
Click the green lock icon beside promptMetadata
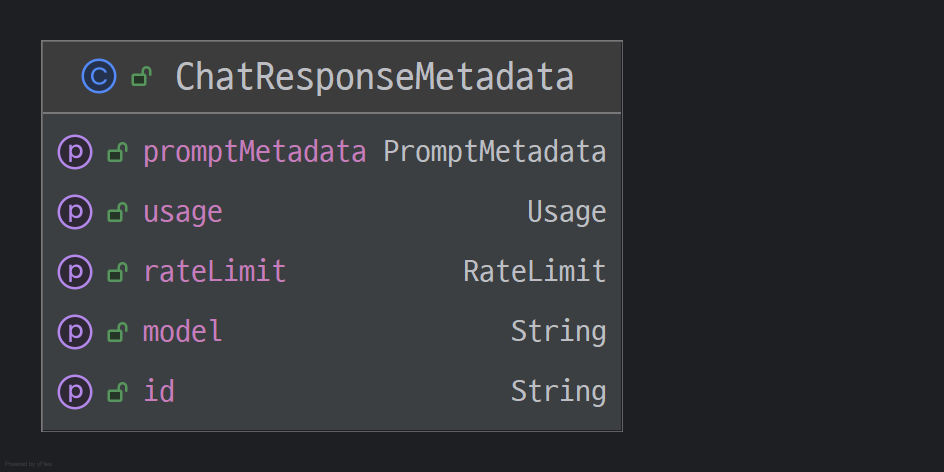pyautogui.click(x=117, y=153)
